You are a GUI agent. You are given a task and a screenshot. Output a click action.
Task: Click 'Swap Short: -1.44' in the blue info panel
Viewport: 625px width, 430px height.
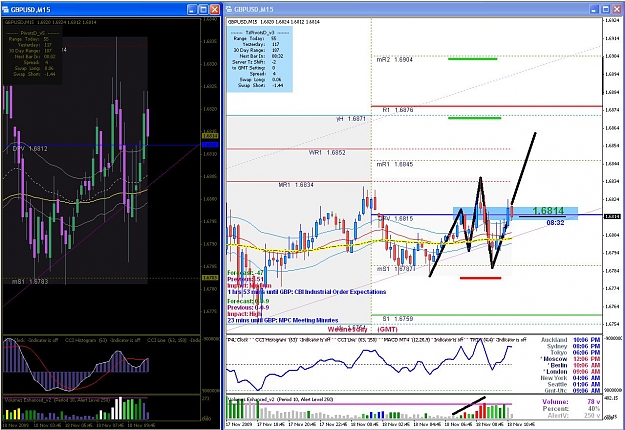(x=259, y=86)
